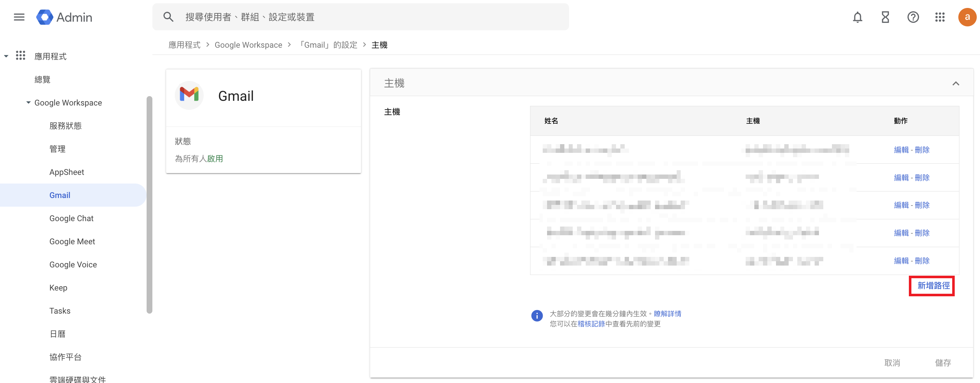Click the 主機 panel title

394,83
